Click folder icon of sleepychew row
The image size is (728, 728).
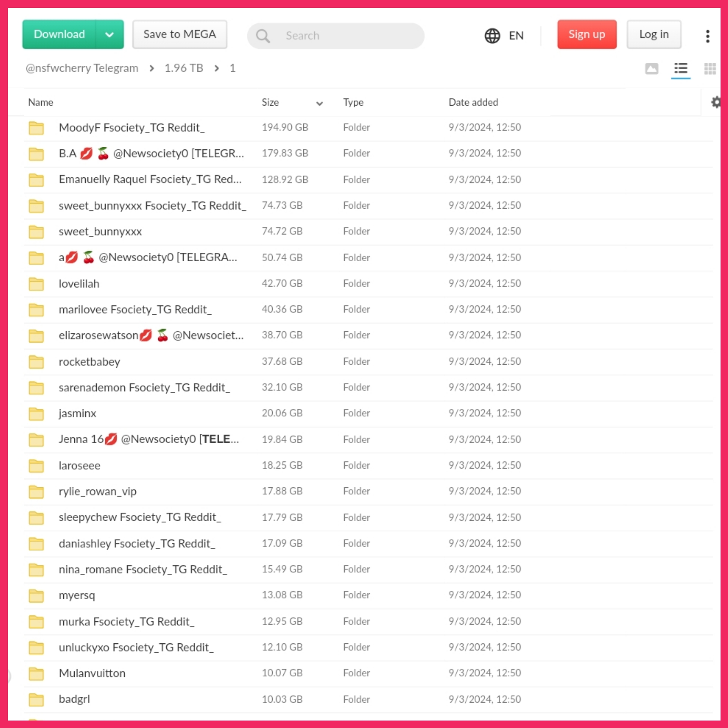tap(36, 518)
